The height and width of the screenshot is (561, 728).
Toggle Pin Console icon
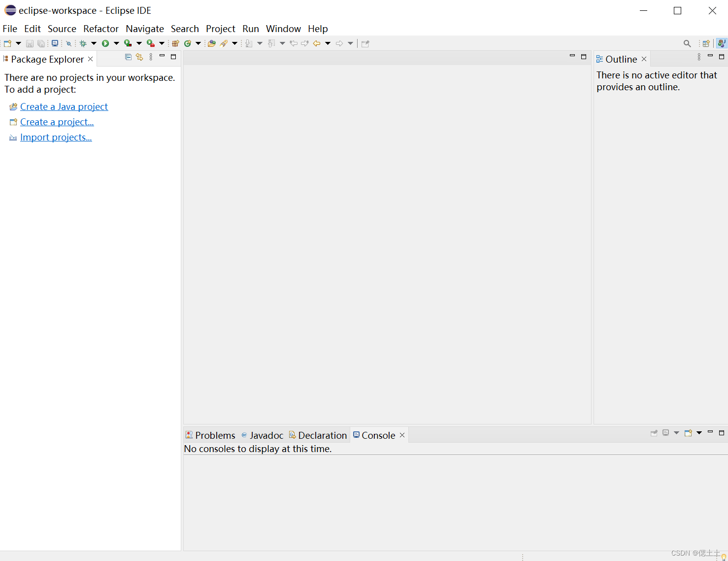(x=654, y=433)
